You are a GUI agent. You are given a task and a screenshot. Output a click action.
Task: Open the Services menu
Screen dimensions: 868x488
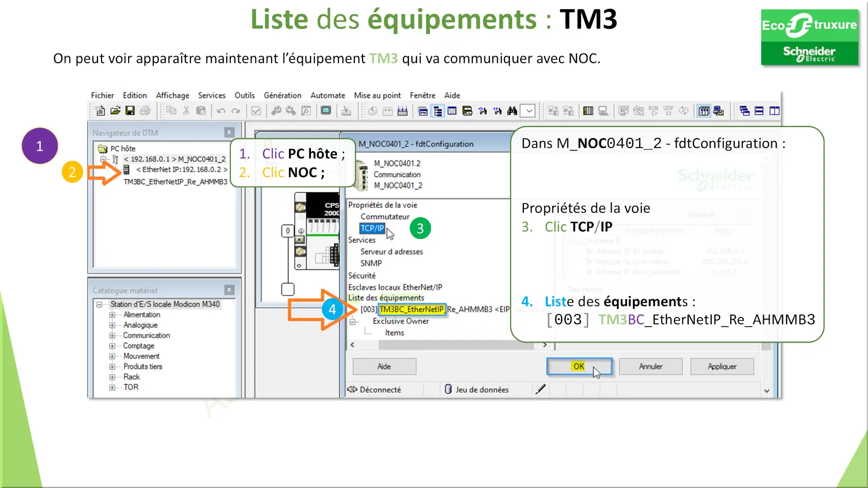(212, 95)
